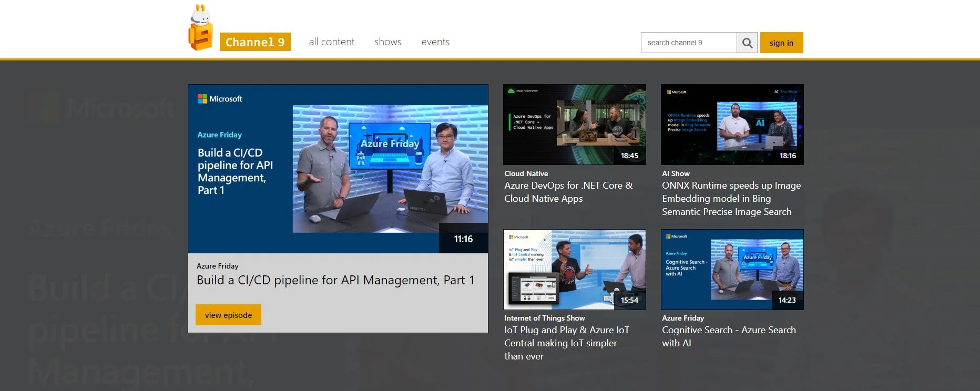The image size is (980, 391).
Task: Click the AI Show link
Action: [676, 173]
